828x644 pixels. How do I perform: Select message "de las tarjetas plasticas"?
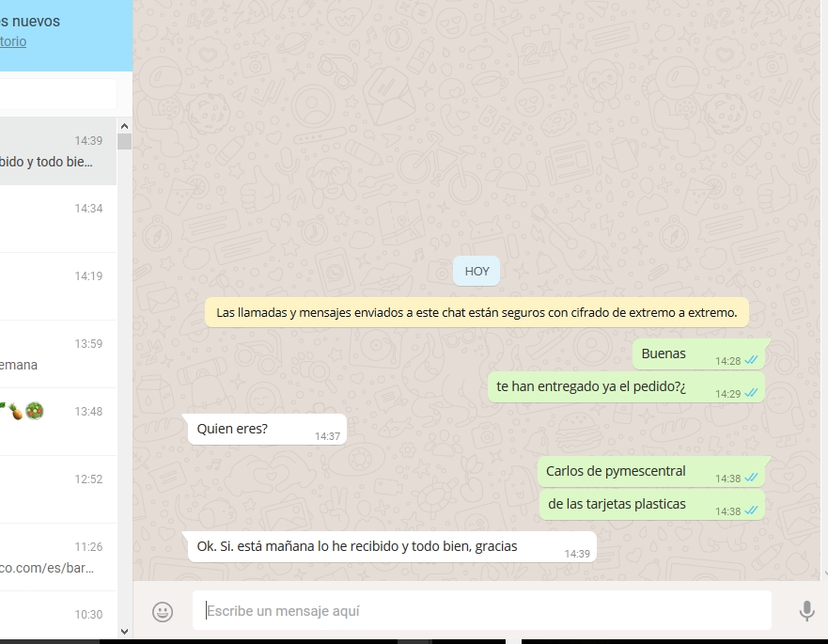(652, 505)
